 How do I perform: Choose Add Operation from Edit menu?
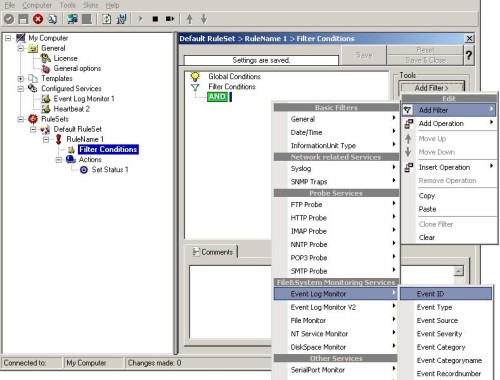click(x=449, y=123)
